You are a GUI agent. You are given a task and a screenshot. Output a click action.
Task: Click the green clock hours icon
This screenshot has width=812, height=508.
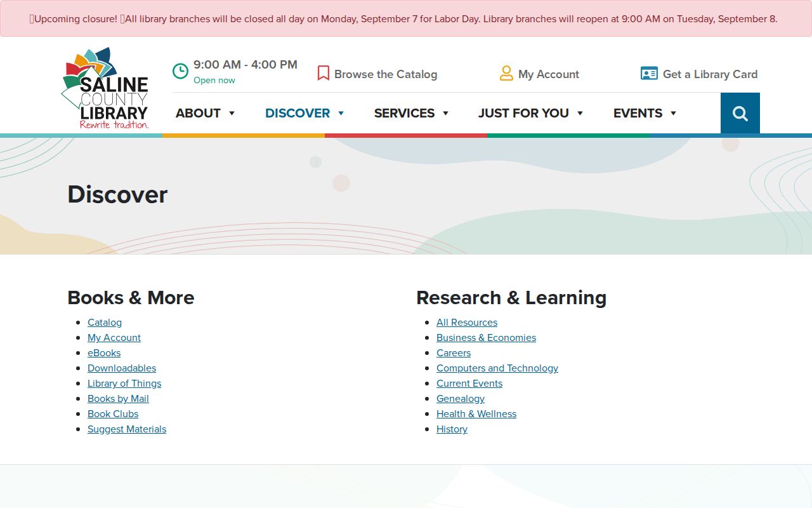pyautogui.click(x=181, y=71)
